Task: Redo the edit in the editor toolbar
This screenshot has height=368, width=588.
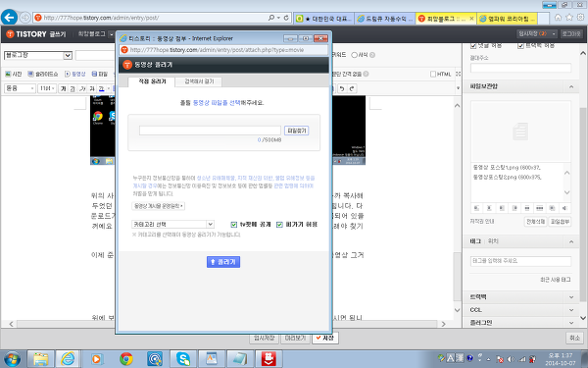Action: tap(352, 88)
